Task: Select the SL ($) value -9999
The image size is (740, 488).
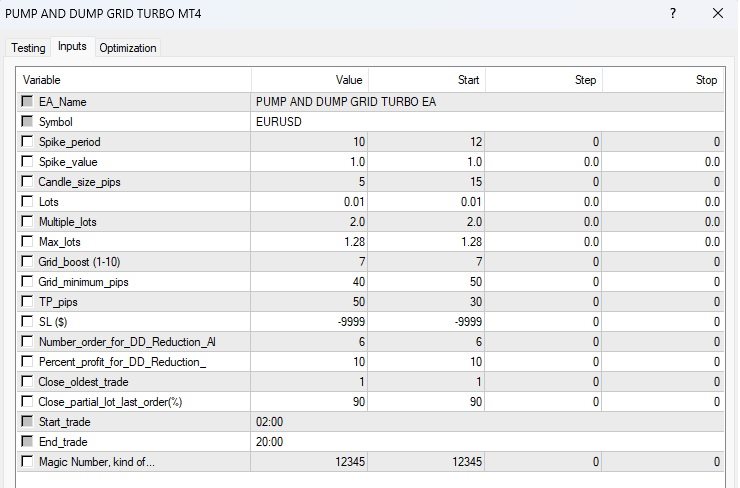Action: click(x=309, y=321)
